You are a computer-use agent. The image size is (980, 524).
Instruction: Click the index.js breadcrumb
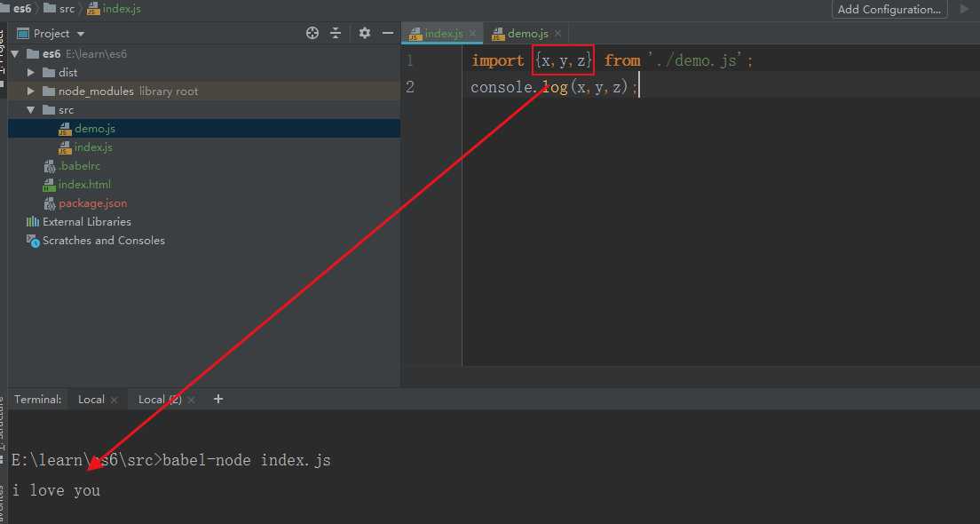(115, 9)
